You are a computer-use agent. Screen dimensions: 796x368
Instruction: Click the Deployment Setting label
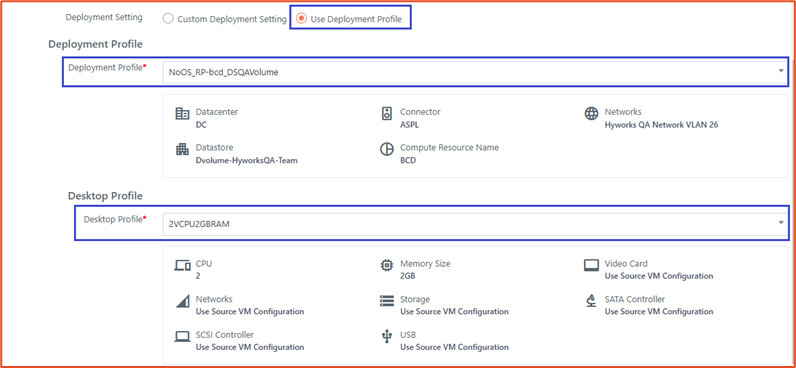(104, 17)
